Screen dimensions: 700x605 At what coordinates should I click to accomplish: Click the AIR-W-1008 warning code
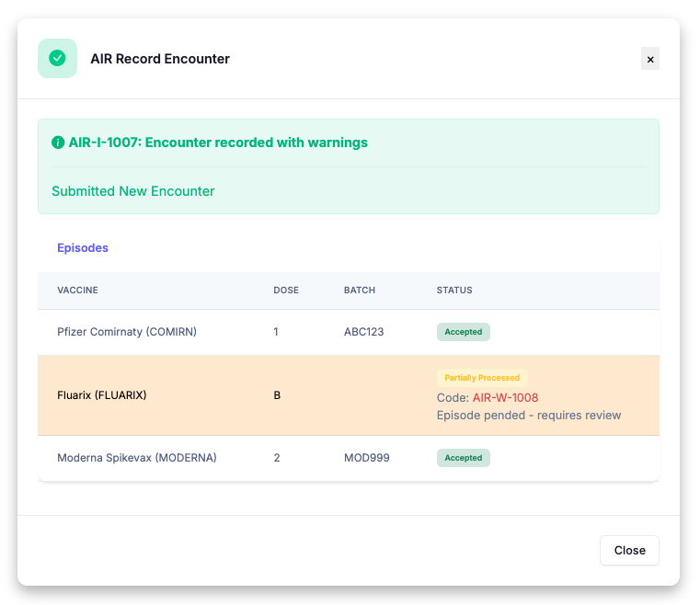click(x=505, y=397)
